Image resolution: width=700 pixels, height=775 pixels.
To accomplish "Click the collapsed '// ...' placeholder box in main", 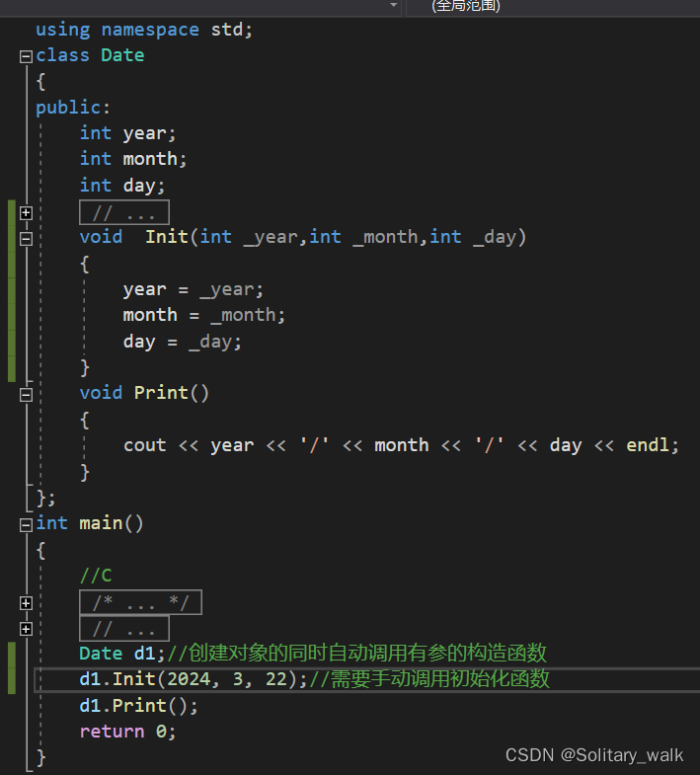I will [124, 629].
